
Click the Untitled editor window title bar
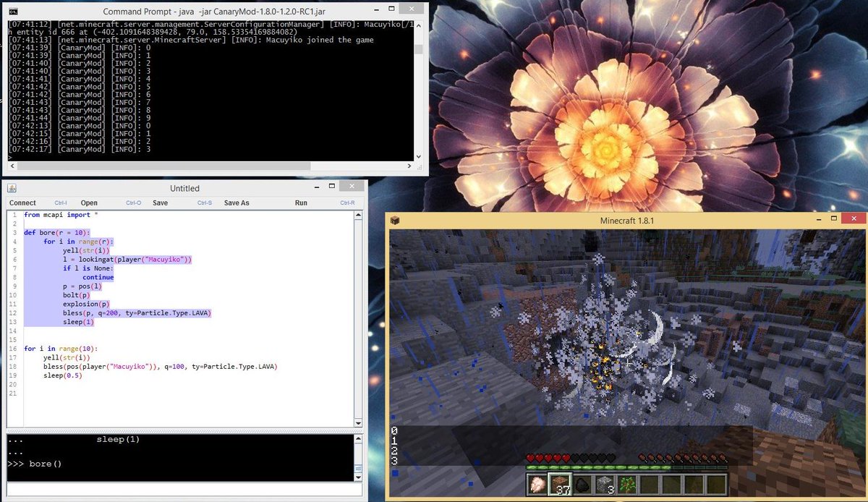[184, 188]
